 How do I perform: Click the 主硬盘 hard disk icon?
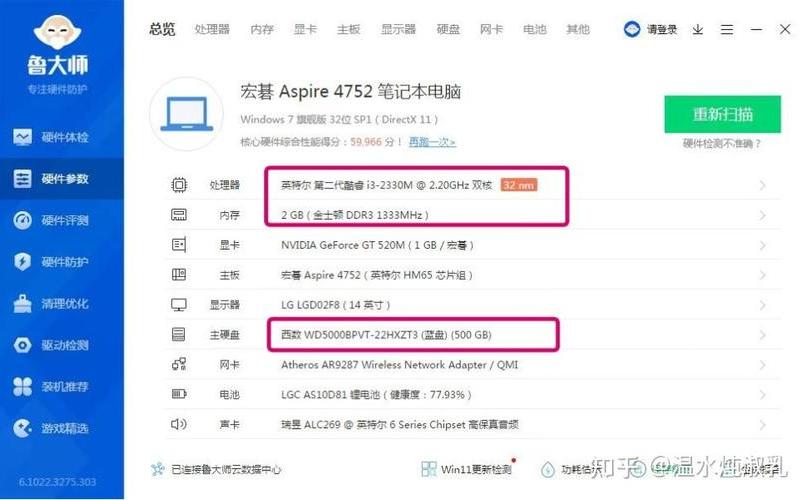pyautogui.click(x=179, y=335)
